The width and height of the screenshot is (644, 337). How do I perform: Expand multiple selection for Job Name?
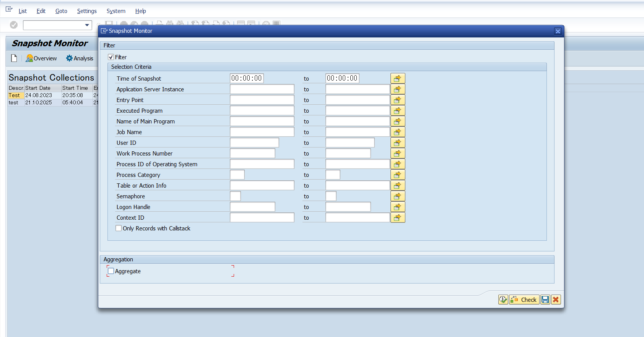397,132
